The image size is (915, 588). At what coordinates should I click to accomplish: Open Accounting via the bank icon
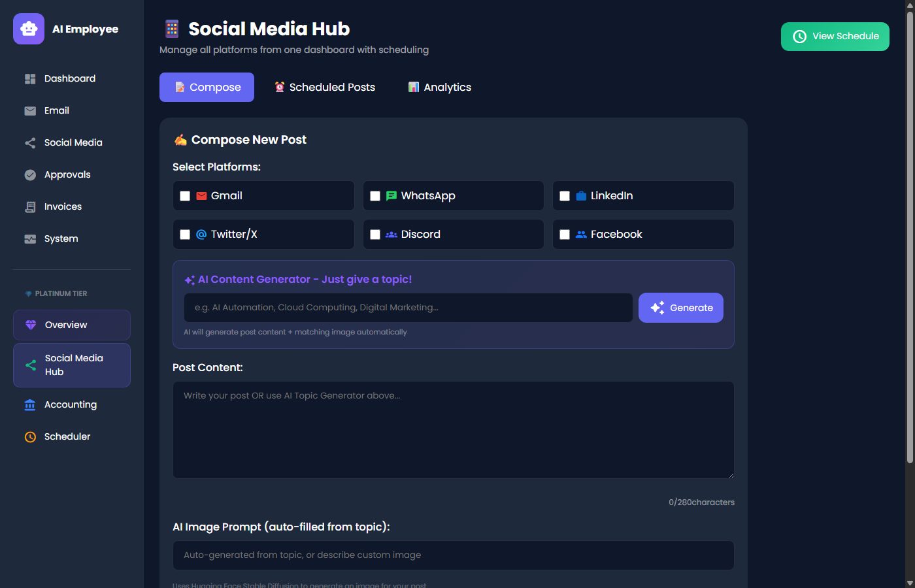tap(30, 405)
